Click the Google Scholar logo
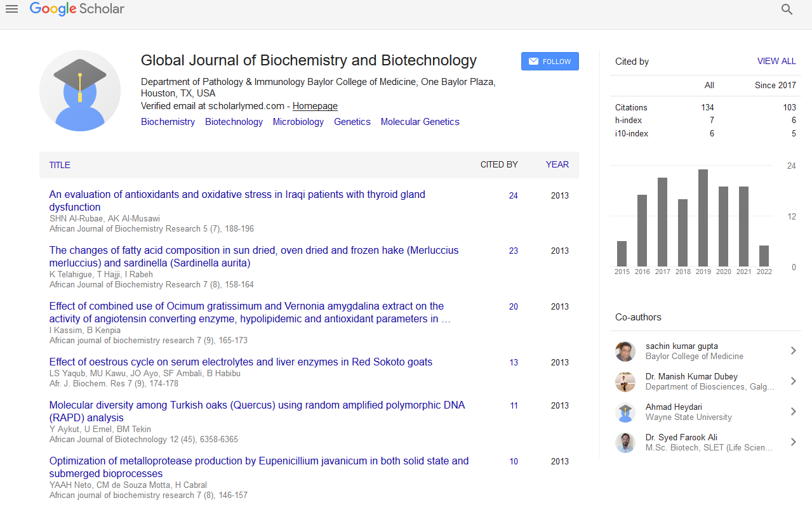 pyautogui.click(x=77, y=9)
